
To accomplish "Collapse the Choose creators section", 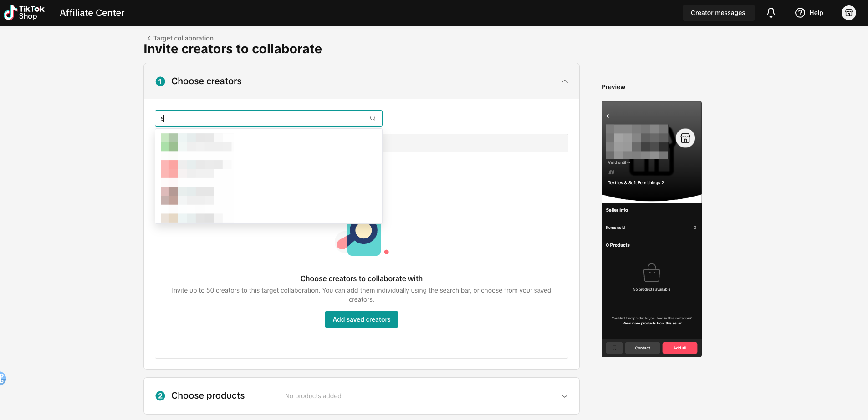I will coord(565,81).
